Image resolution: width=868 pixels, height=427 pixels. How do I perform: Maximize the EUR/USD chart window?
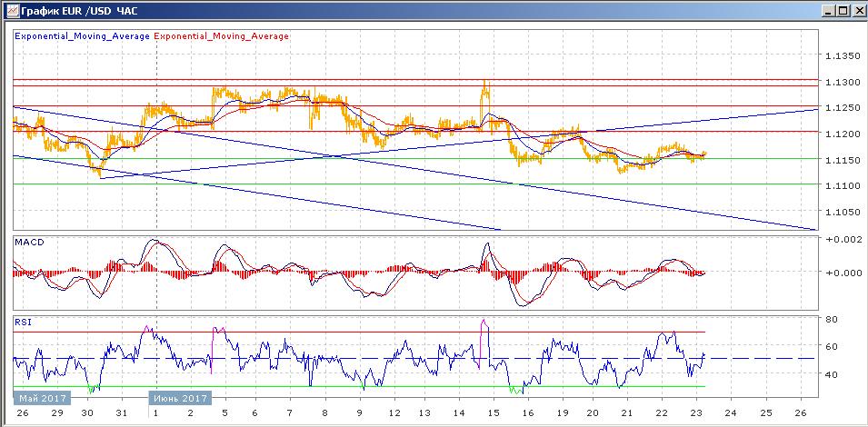tap(842, 10)
